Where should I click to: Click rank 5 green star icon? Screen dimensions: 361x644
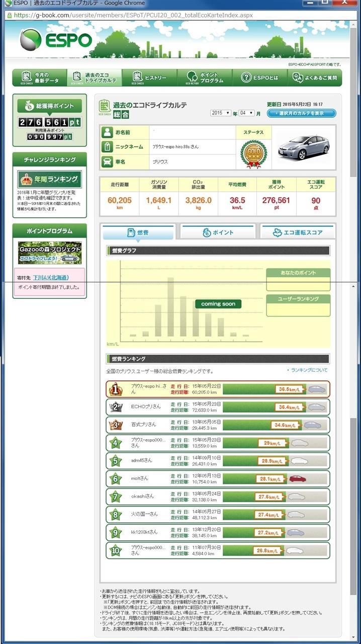(x=116, y=461)
